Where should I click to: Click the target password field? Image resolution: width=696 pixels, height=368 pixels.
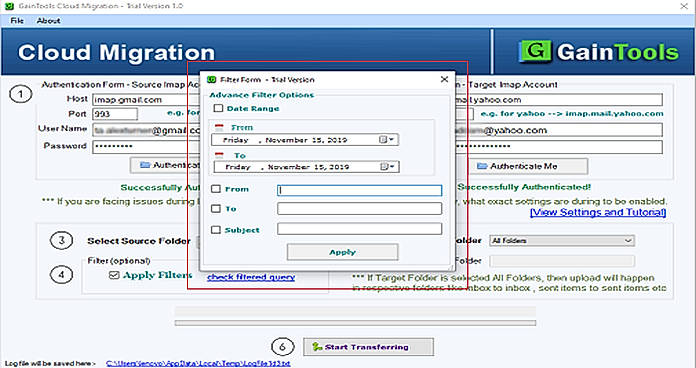pyautogui.click(x=558, y=146)
